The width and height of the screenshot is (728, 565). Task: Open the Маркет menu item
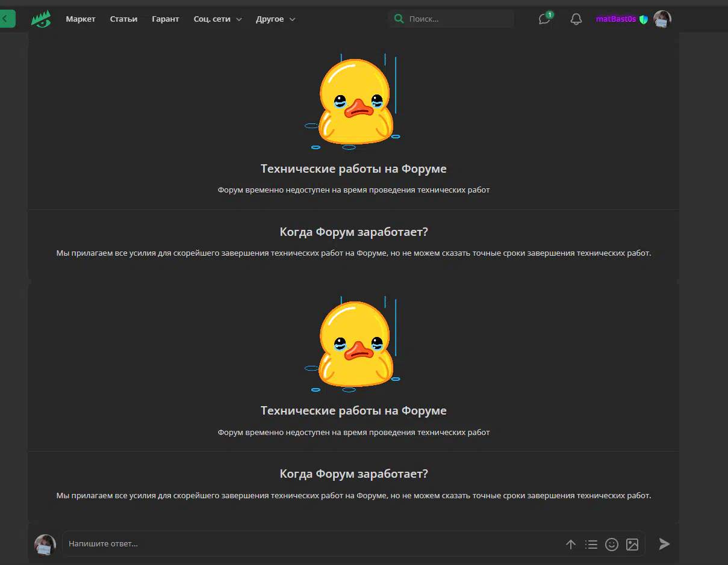click(81, 19)
